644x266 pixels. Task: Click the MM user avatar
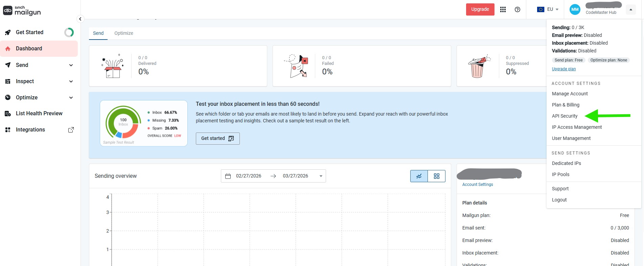[575, 9]
